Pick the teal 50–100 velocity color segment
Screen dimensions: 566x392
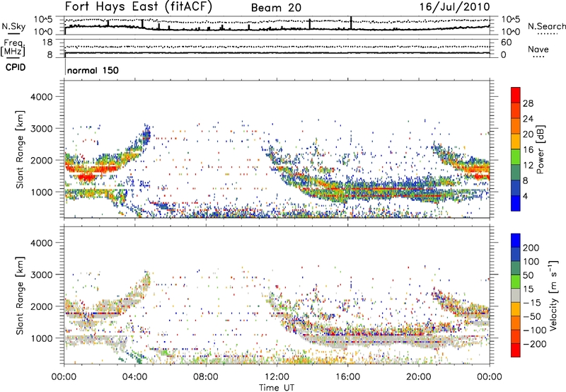click(x=516, y=268)
